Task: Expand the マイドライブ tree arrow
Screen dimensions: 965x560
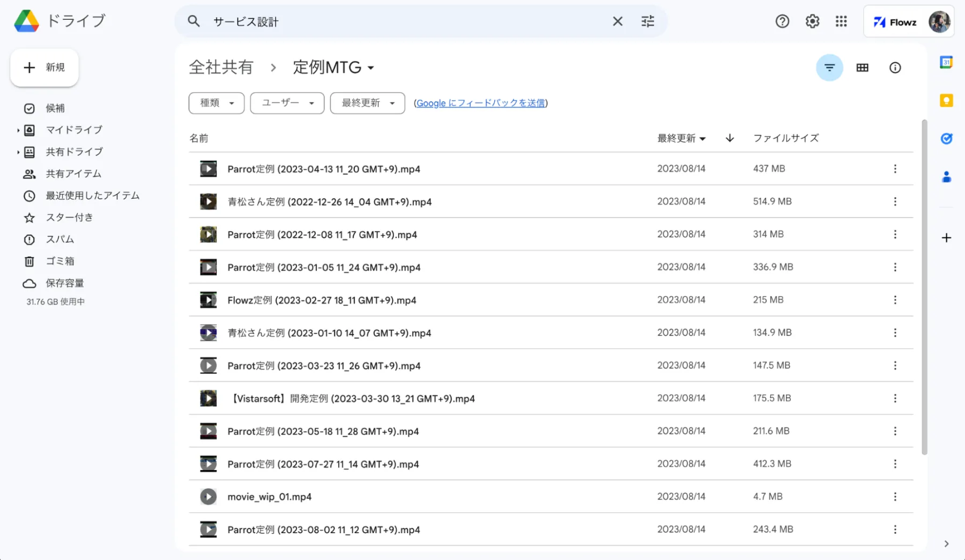Action: pyautogui.click(x=18, y=130)
